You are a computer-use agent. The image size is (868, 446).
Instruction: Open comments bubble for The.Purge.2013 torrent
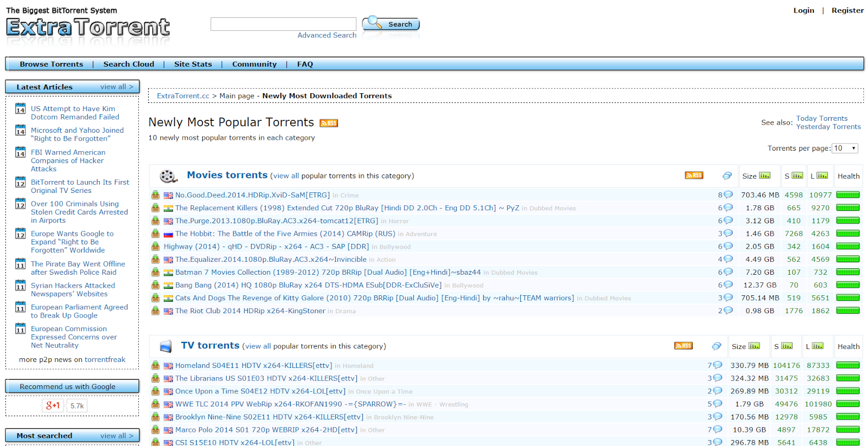tap(728, 221)
